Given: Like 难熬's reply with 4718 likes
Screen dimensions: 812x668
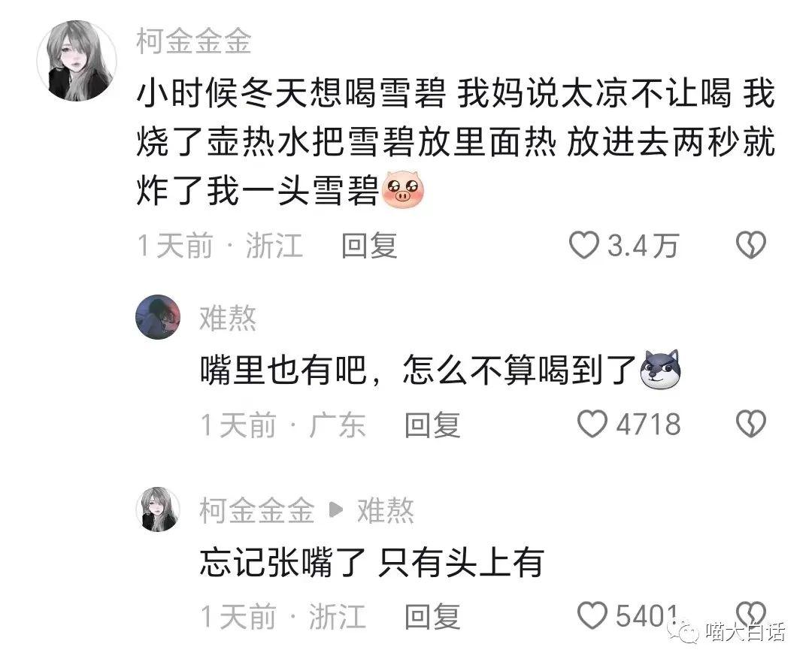Looking at the screenshot, I should click(x=592, y=425).
